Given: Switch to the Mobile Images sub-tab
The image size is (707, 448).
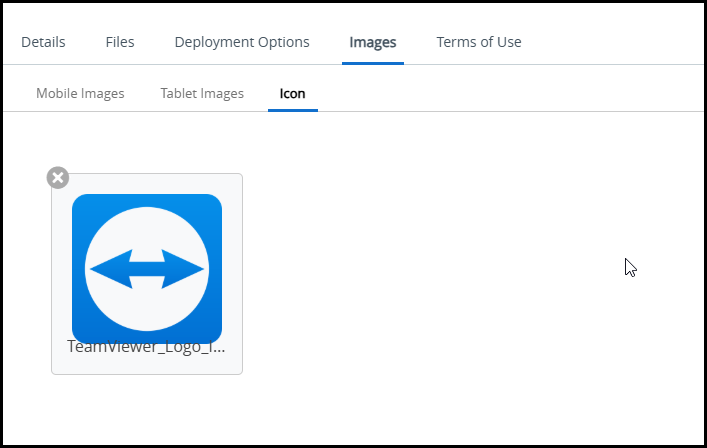Looking at the screenshot, I should click(x=80, y=94).
